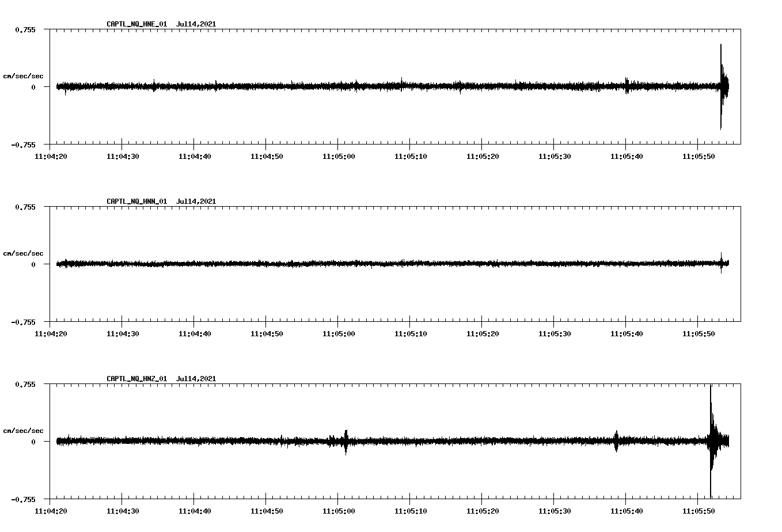
Task: Click 11:04:30 time tick on HNE plot
Action: point(122,156)
